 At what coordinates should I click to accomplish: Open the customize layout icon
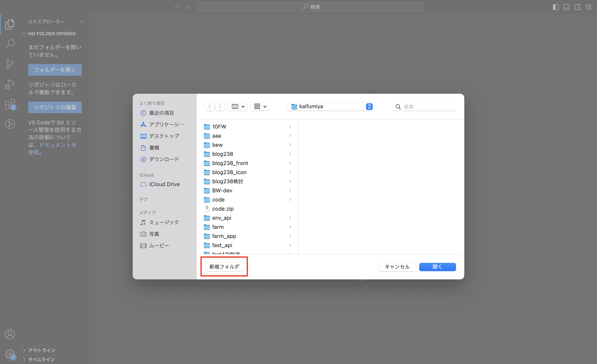(588, 7)
